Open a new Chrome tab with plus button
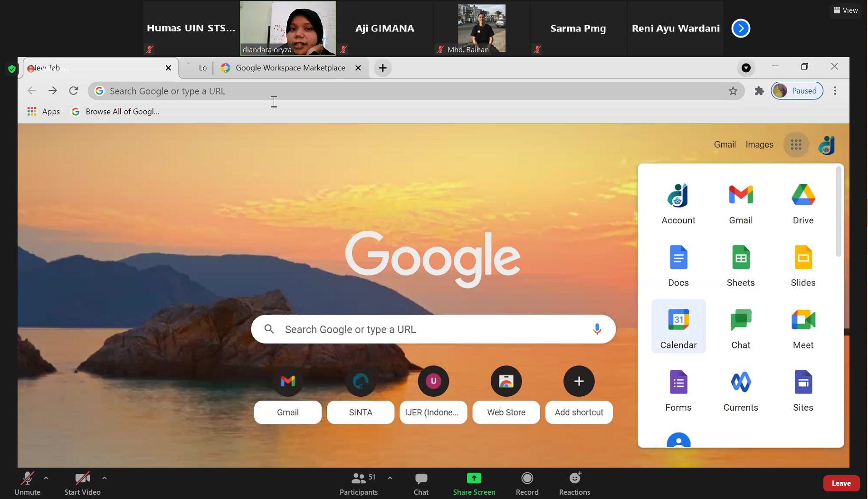Viewport: 868px width, 499px height. [x=382, y=68]
